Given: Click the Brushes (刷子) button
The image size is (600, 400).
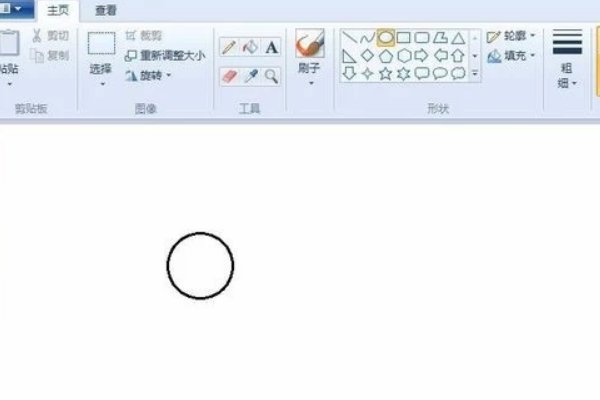Looking at the screenshot, I should pos(310,51).
